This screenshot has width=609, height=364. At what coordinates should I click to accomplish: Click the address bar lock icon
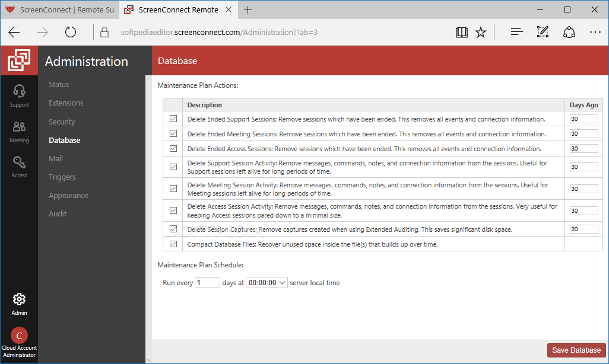(x=104, y=32)
